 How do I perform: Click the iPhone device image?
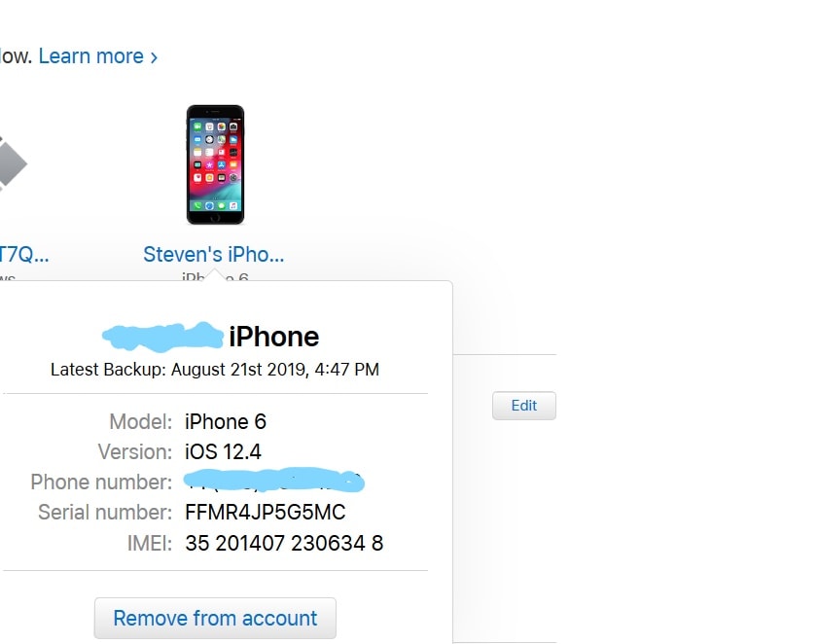click(215, 165)
